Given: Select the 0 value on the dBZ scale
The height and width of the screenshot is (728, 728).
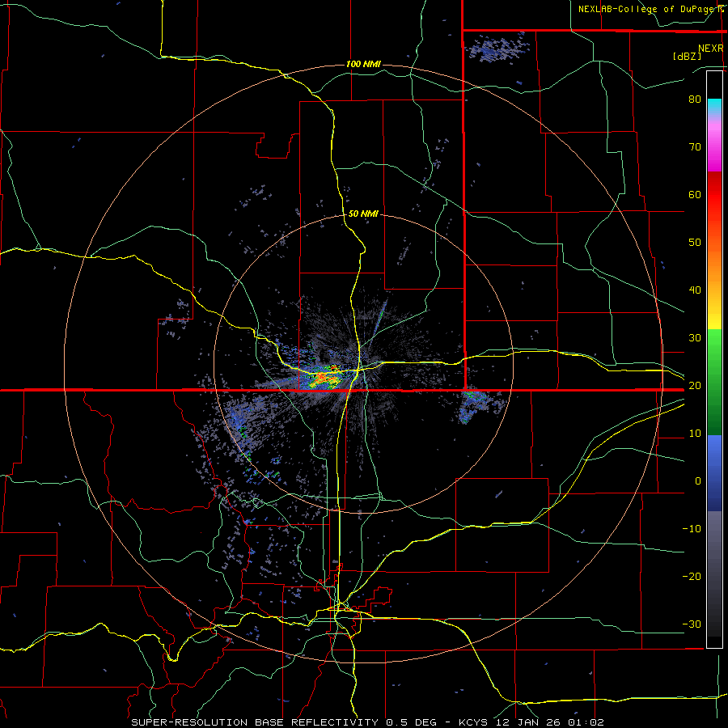Looking at the screenshot, I should pos(698,481).
